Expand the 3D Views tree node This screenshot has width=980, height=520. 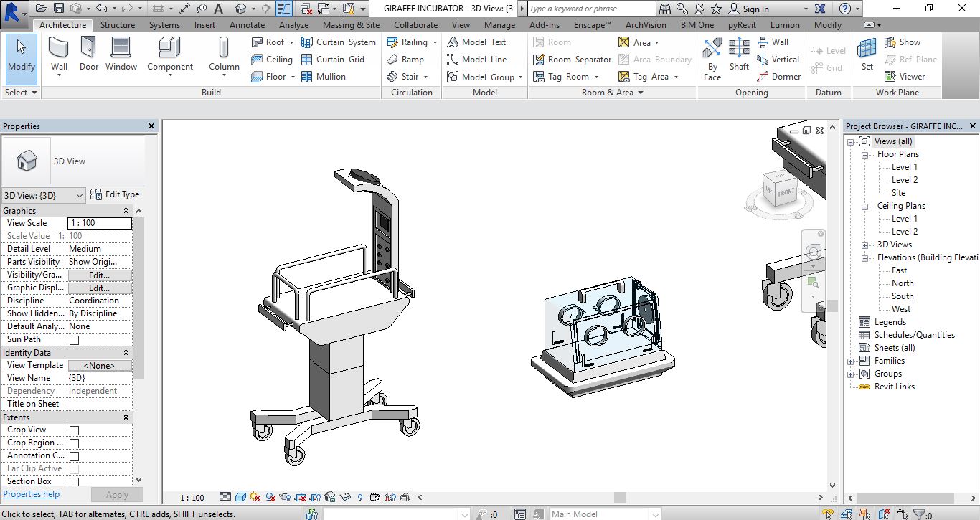click(864, 245)
